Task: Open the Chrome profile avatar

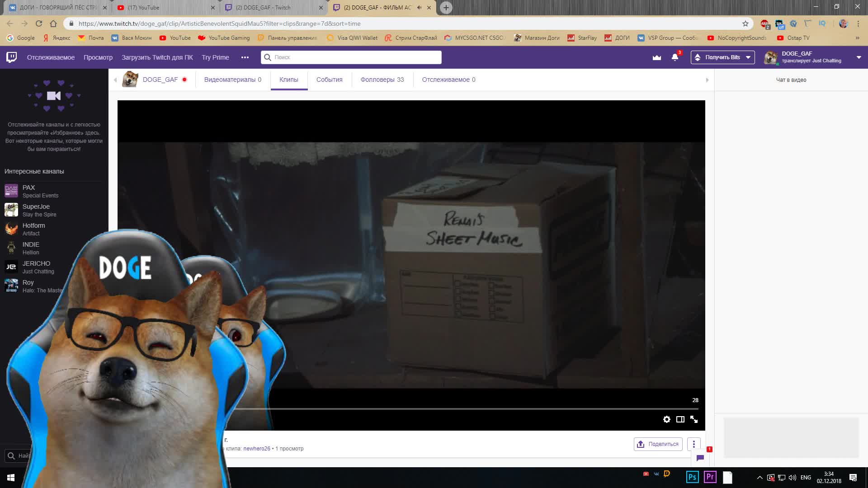Action: pos(843,23)
